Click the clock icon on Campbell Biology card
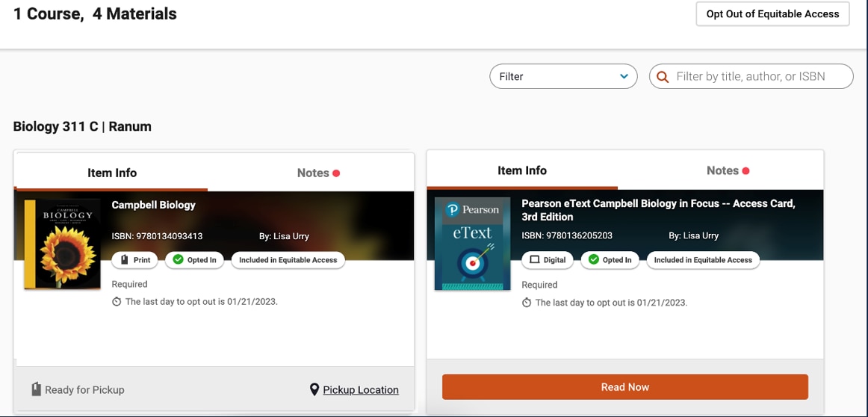This screenshot has height=417, width=868. click(117, 302)
